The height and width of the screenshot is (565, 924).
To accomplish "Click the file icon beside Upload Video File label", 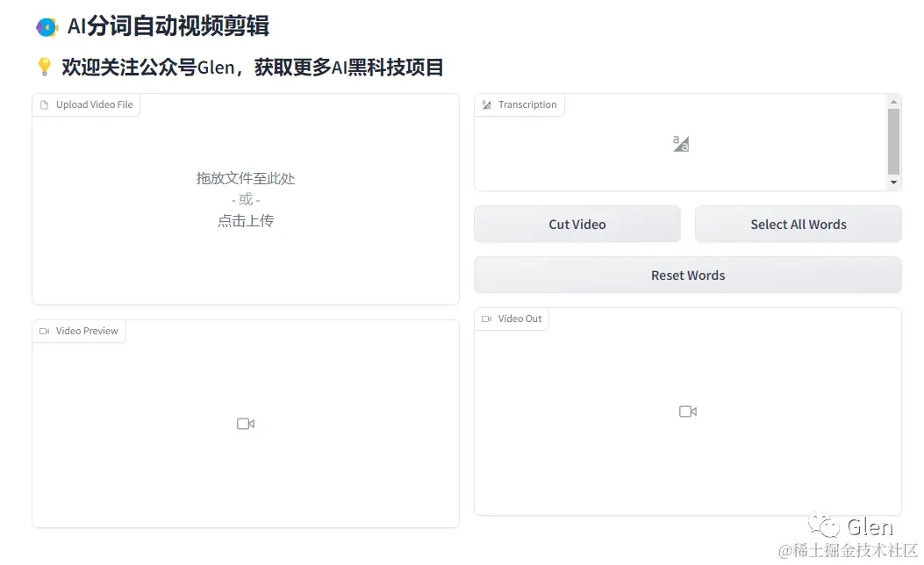I will point(44,104).
